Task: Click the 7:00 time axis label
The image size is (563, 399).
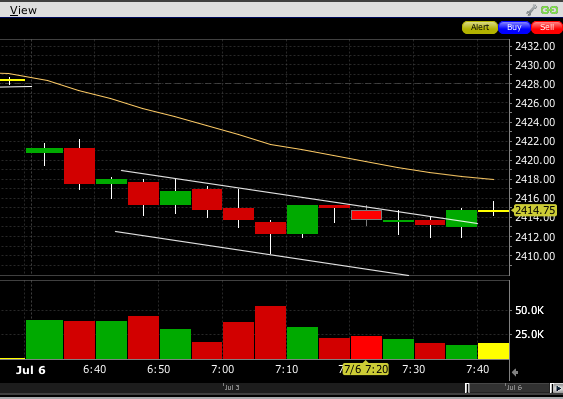Action: click(223, 369)
